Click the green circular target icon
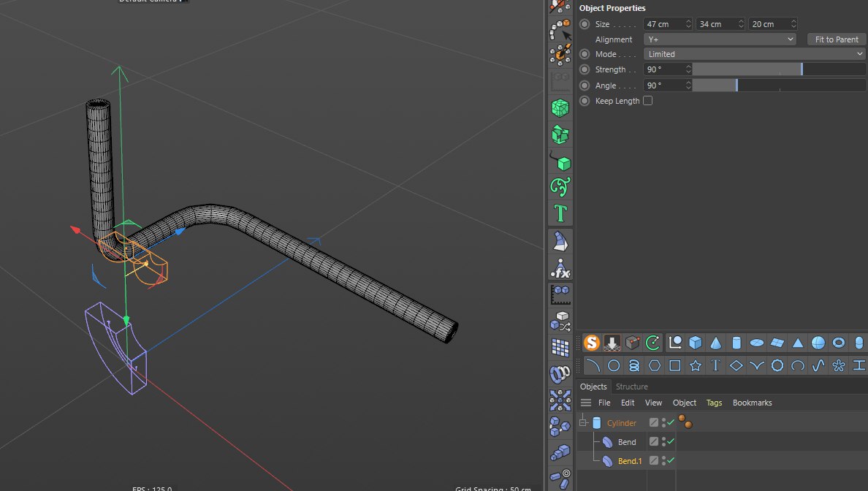 point(653,343)
